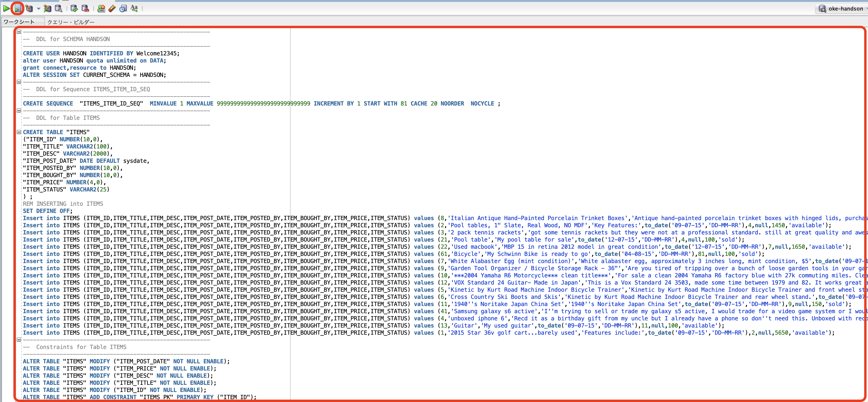Collapse the Constraints for Table ITEMS comment
Screen dimensions: 868x402
[x=19, y=340]
